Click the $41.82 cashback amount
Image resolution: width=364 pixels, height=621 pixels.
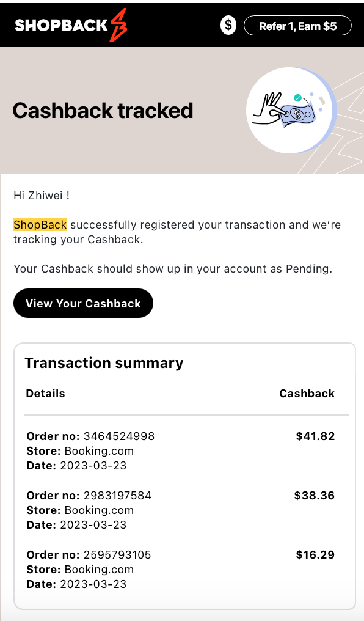pos(315,436)
